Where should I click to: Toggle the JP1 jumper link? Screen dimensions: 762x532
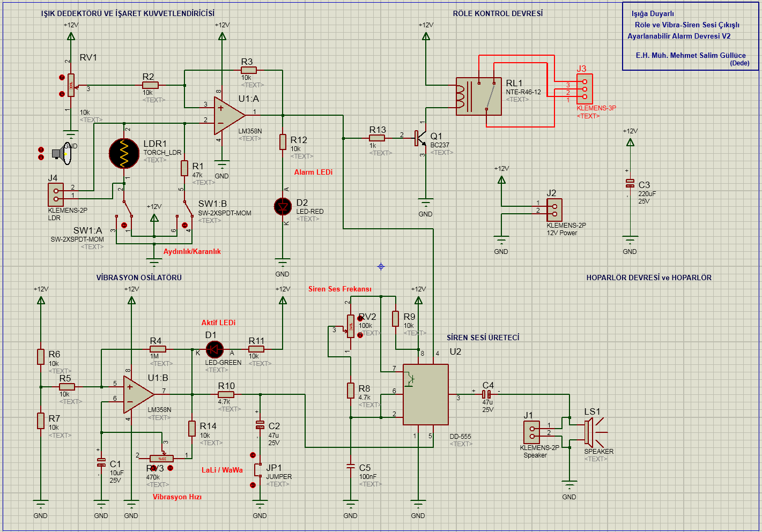click(x=258, y=470)
